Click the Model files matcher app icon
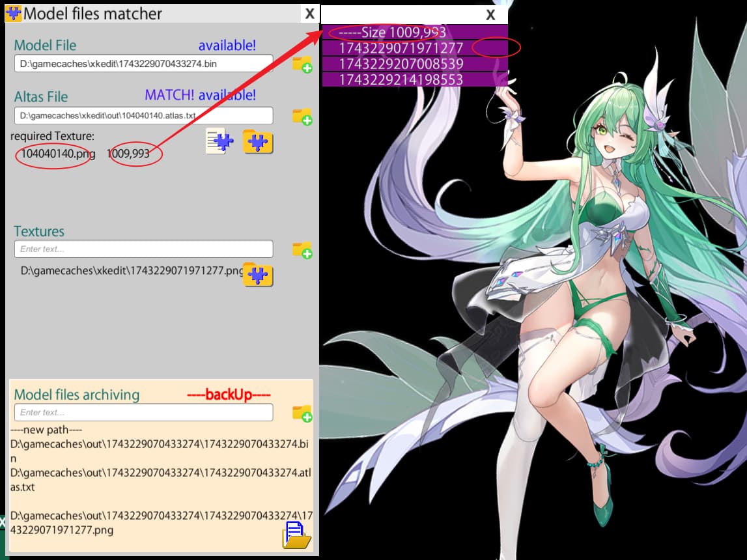Screen dimensions: 747x560 coord(13,13)
